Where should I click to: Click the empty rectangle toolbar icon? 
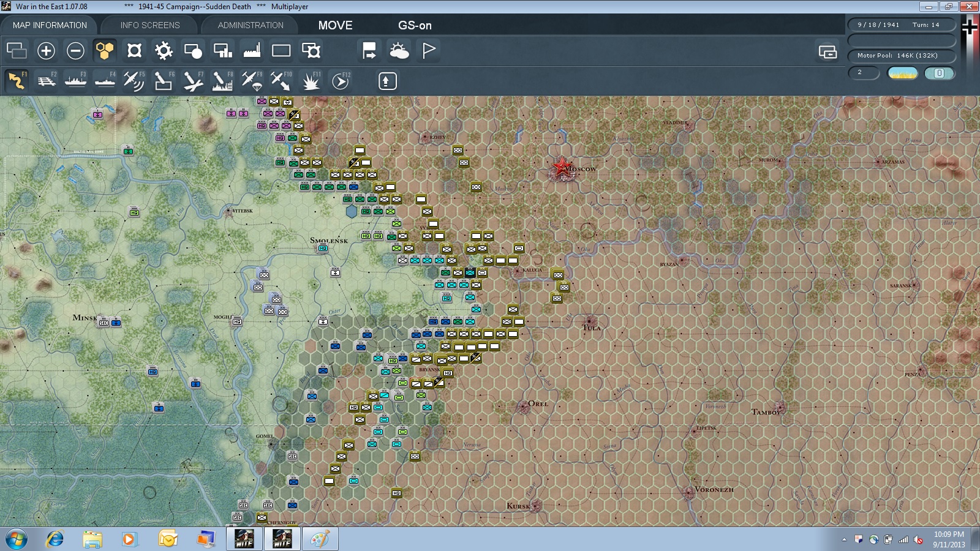tap(281, 50)
